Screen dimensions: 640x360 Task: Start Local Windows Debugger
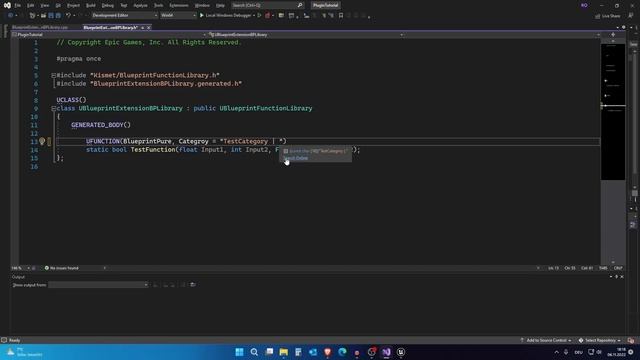(225, 16)
